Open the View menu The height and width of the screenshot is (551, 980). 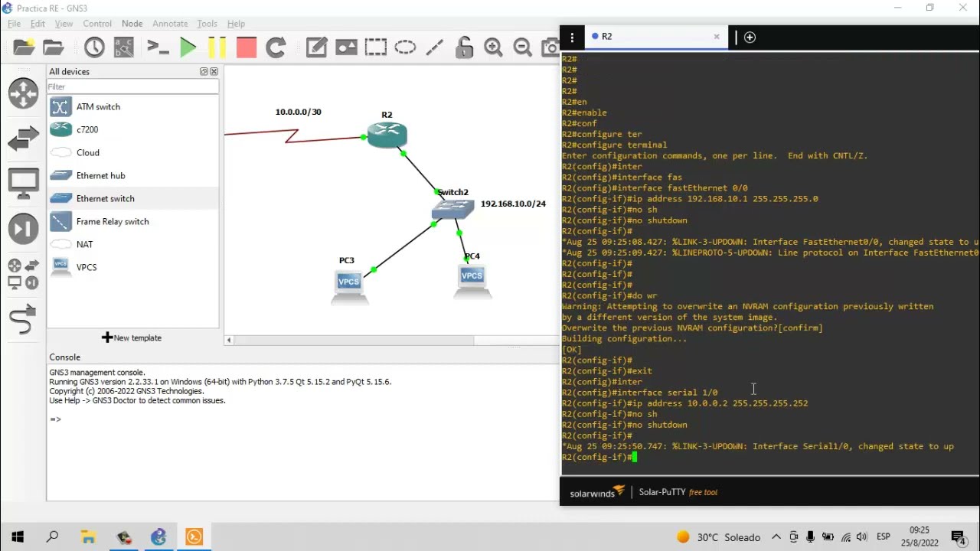click(x=64, y=24)
